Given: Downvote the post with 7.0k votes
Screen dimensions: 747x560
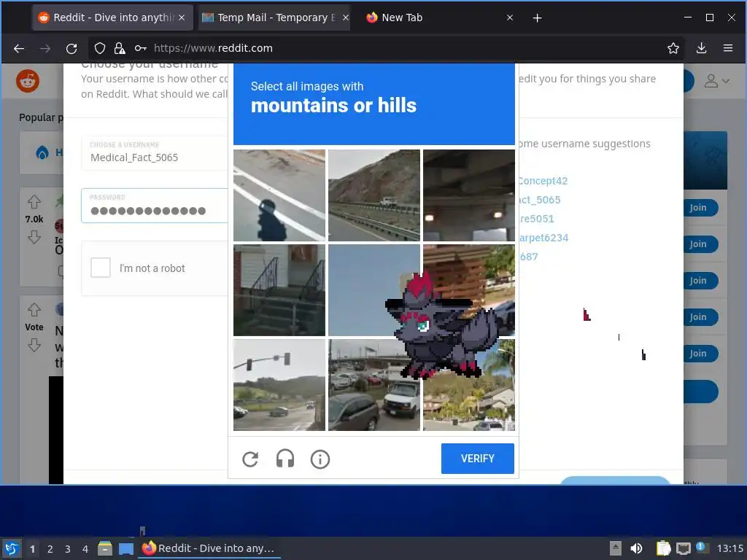Looking at the screenshot, I should [x=34, y=237].
